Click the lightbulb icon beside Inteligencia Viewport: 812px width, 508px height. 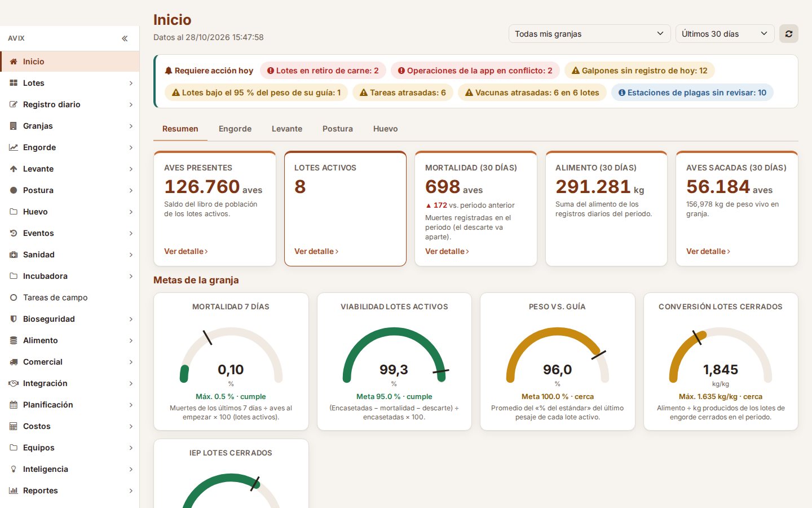click(14, 469)
